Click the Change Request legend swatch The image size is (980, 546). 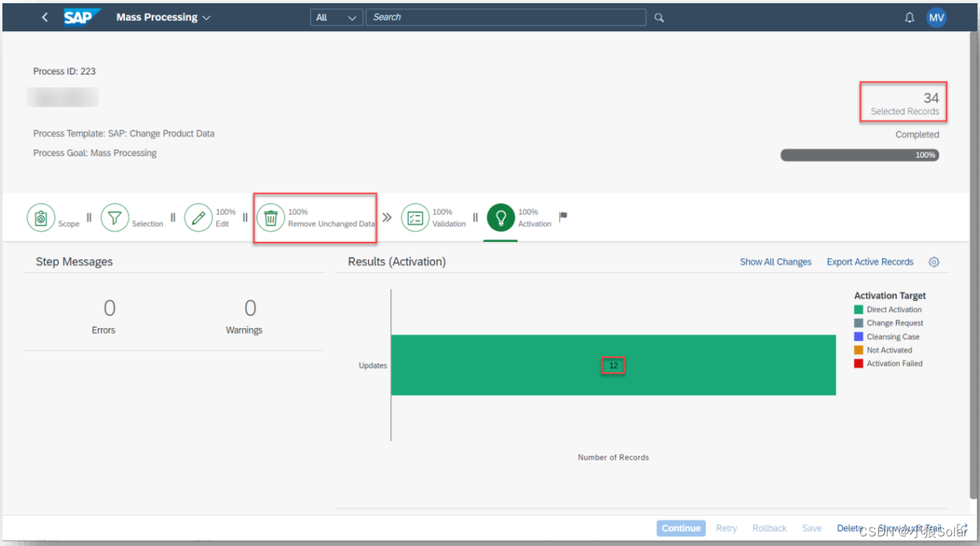pos(858,323)
